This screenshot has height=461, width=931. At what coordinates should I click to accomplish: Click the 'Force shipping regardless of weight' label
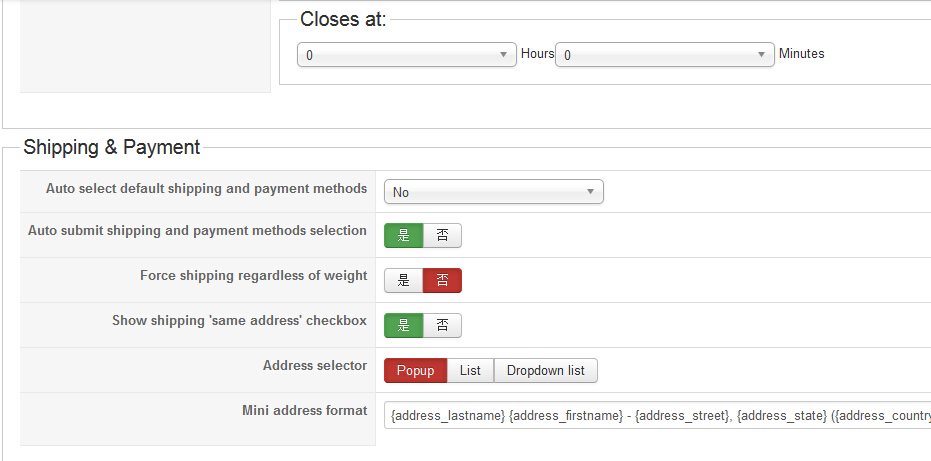[253, 276]
